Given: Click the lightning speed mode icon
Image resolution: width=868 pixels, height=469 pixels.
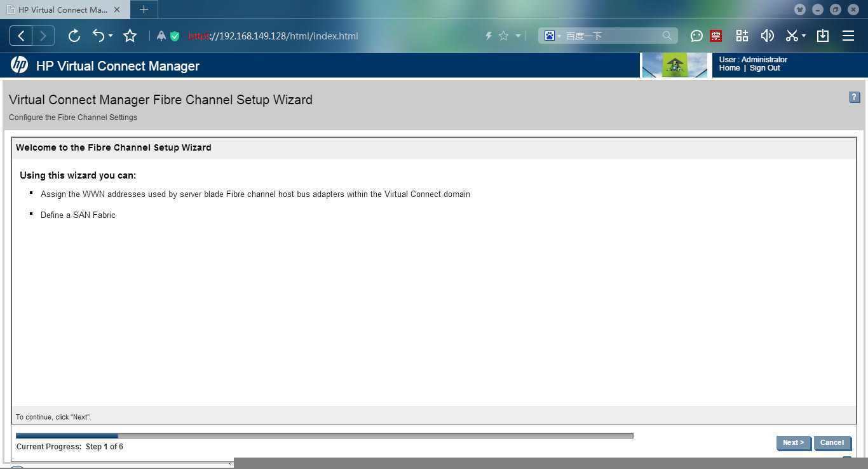Looking at the screenshot, I should pos(489,36).
